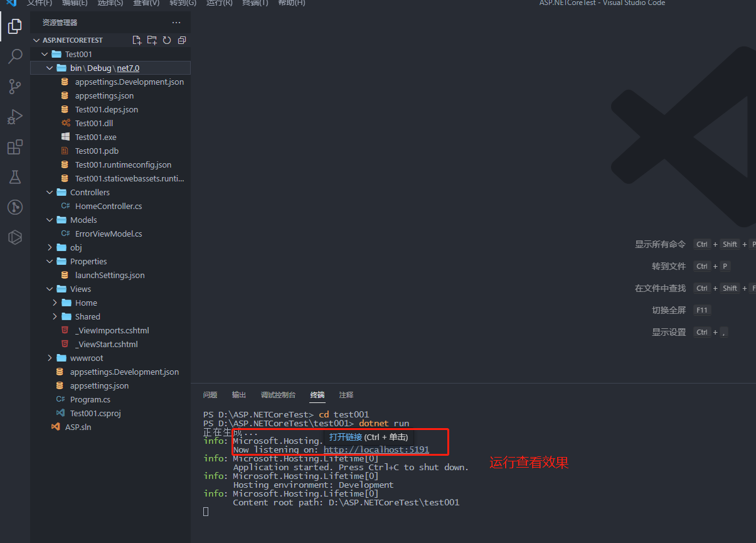Expand the Home folder under Views
The height and width of the screenshot is (543, 756).
(55, 303)
